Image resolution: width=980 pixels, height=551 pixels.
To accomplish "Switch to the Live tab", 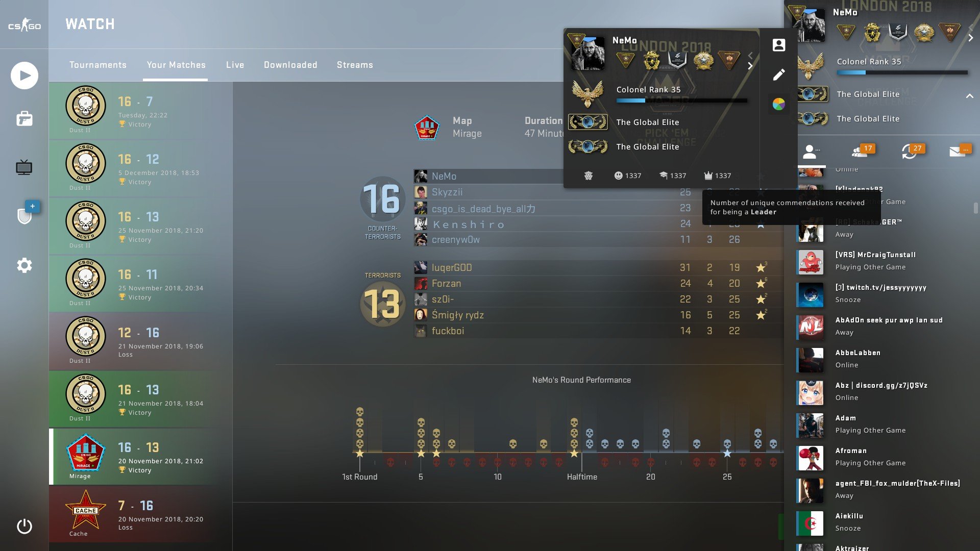I will [x=234, y=65].
